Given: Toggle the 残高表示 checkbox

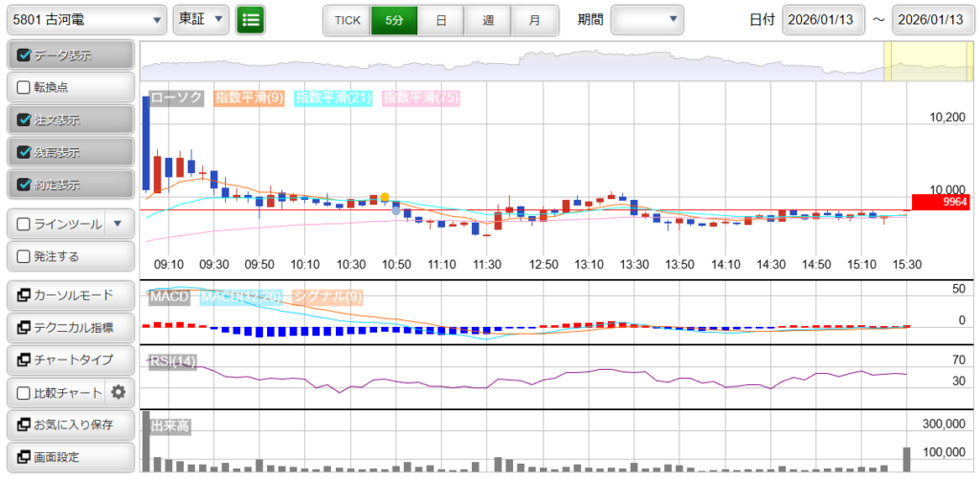Looking at the screenshot, I should coord(25,152).
